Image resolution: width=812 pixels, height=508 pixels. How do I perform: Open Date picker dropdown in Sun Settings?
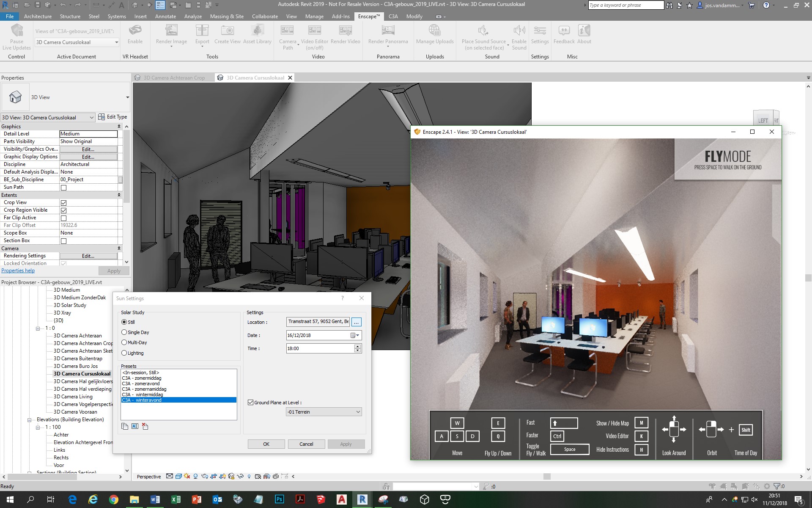pos(355,335)
